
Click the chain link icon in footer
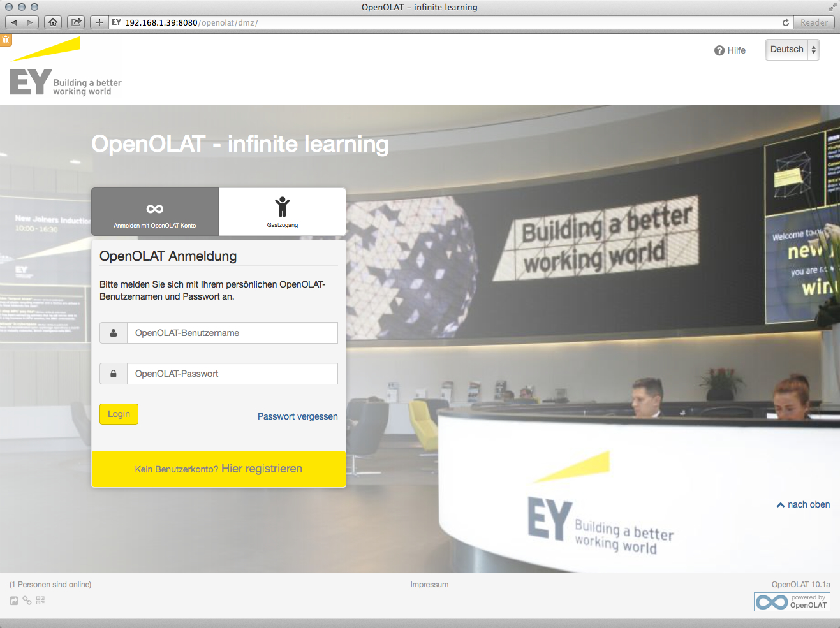(x=27, y=601)
